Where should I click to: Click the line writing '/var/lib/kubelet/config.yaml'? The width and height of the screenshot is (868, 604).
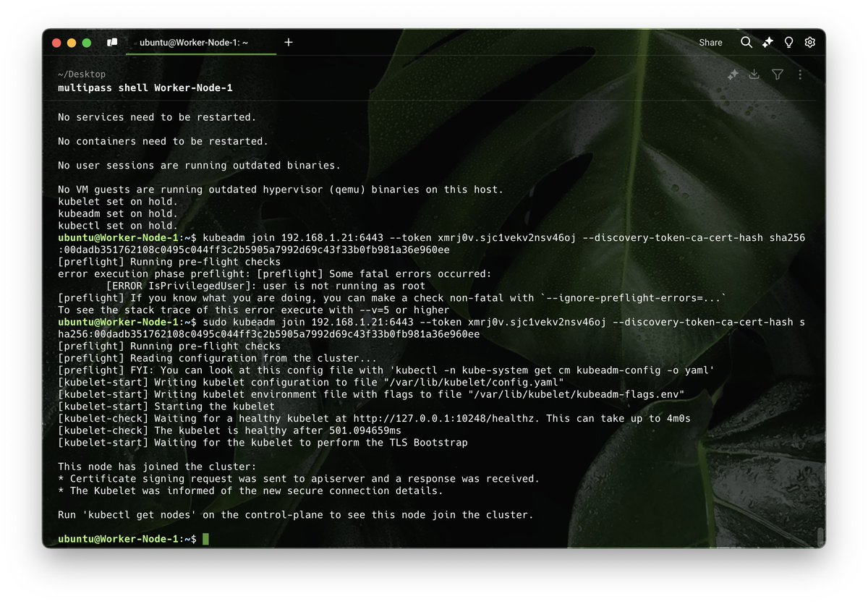coord(311,383)
